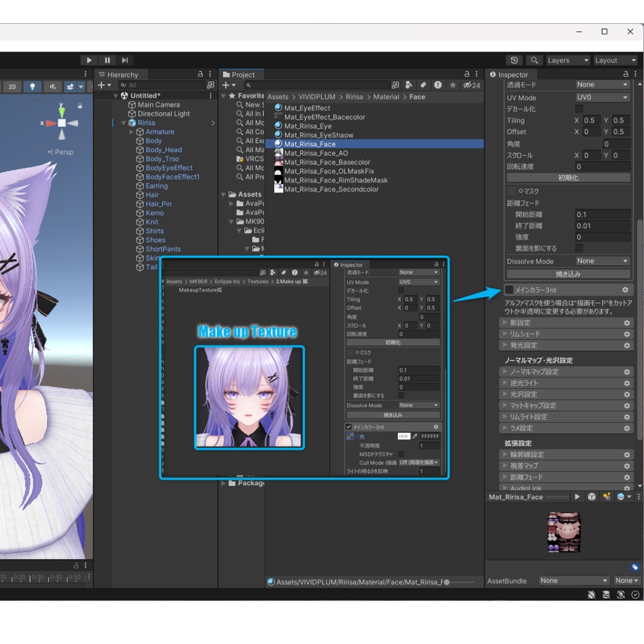Open Hierarchy search-in-window icon

(x=211, y=85)
